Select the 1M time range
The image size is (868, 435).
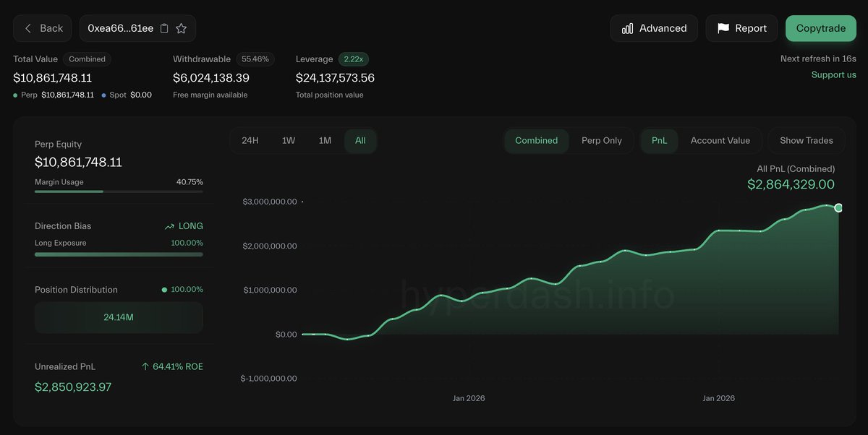click(x=325, y=140)
